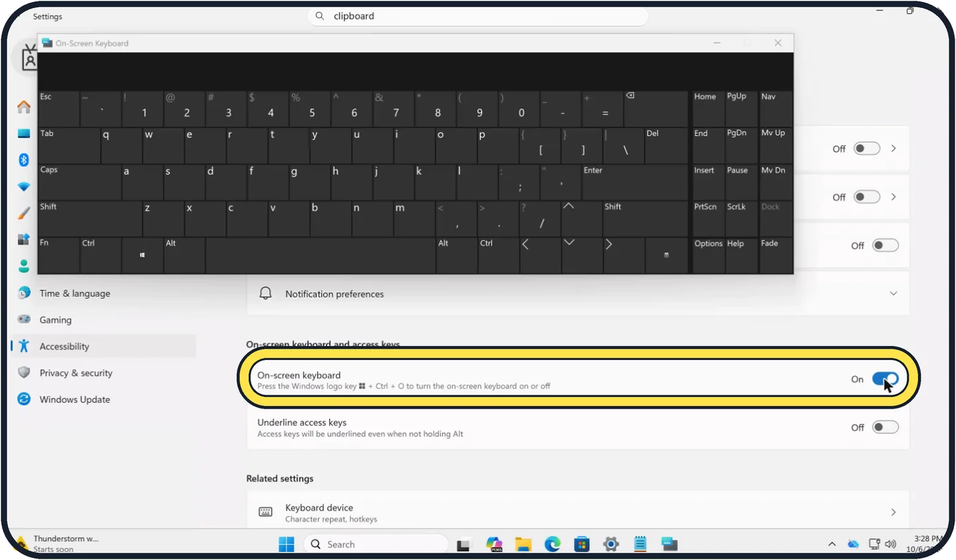Switch on the Off toggle directly above Notification preferences
The image size is (956, 560).
885,245
